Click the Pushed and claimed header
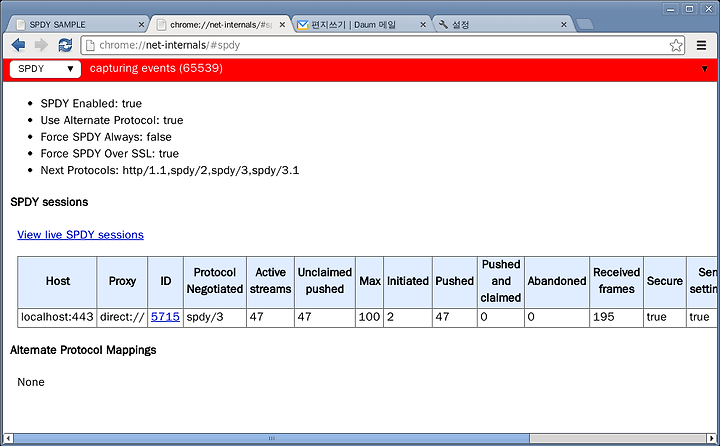720x446 pixels. pos(501,281)
